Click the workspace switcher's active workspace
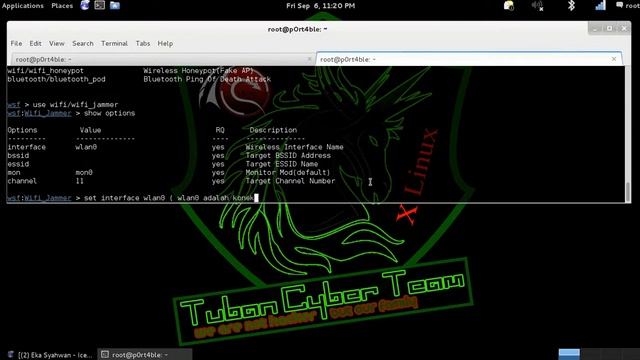Image resolution: width=640 pixels, height=360 pixels. point(569,354)
